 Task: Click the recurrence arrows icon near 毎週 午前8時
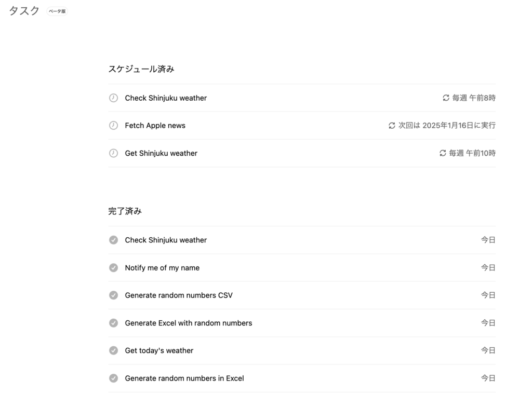446,97
